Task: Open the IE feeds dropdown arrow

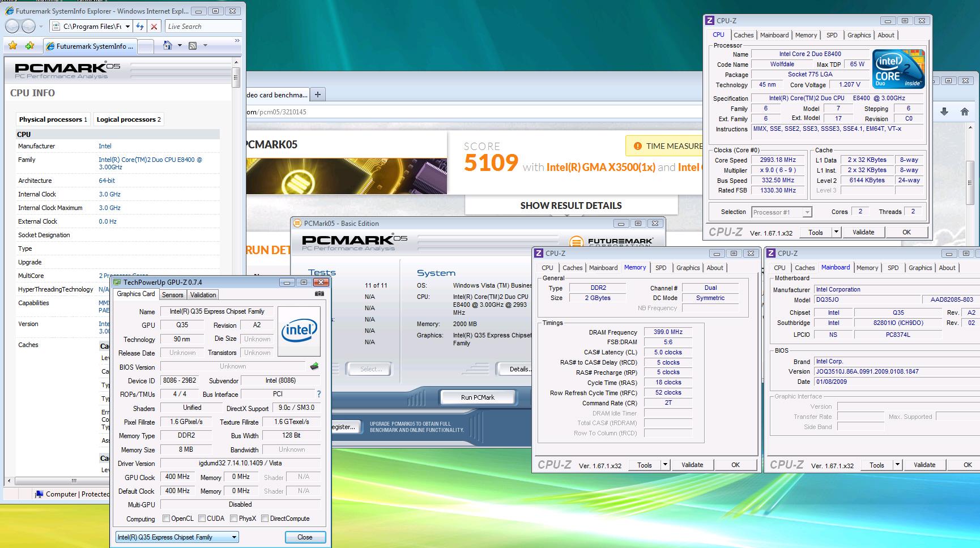Action: (205, 45)
